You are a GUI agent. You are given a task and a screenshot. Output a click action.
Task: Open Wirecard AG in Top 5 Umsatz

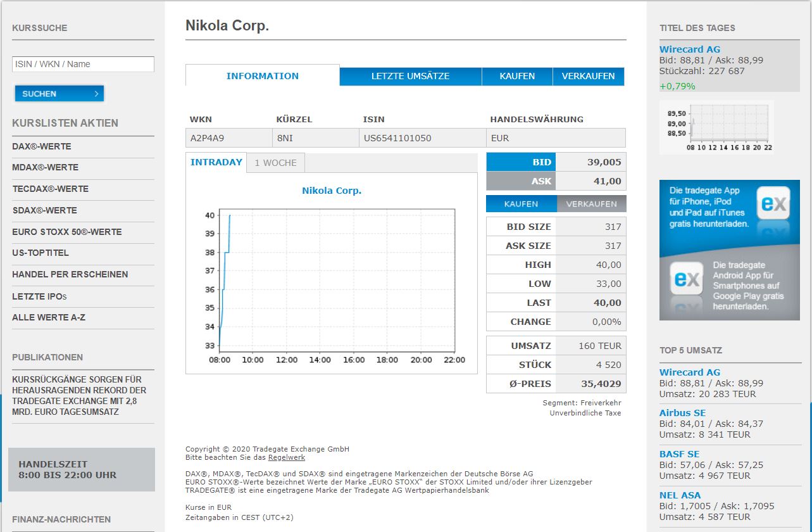coord(690,372)
